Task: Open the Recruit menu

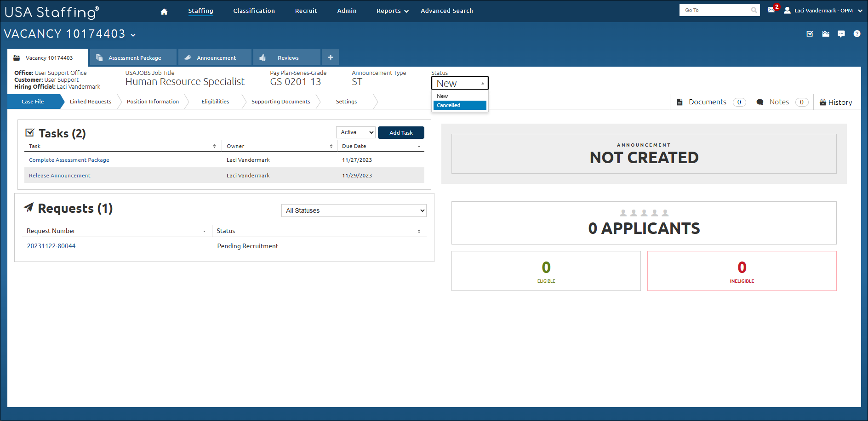Action: pyautogui.click(x=306, y=11)
